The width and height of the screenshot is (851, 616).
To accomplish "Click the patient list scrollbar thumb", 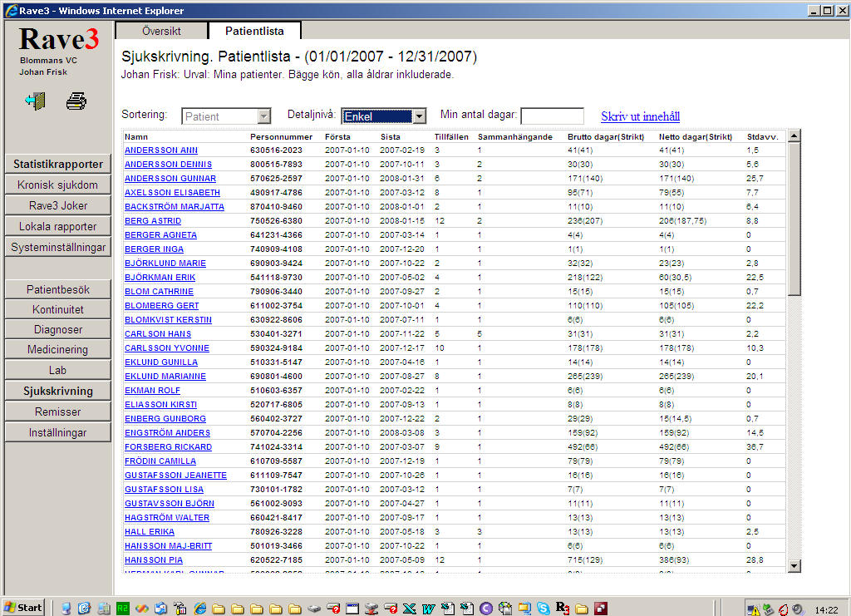I will 794,219.
